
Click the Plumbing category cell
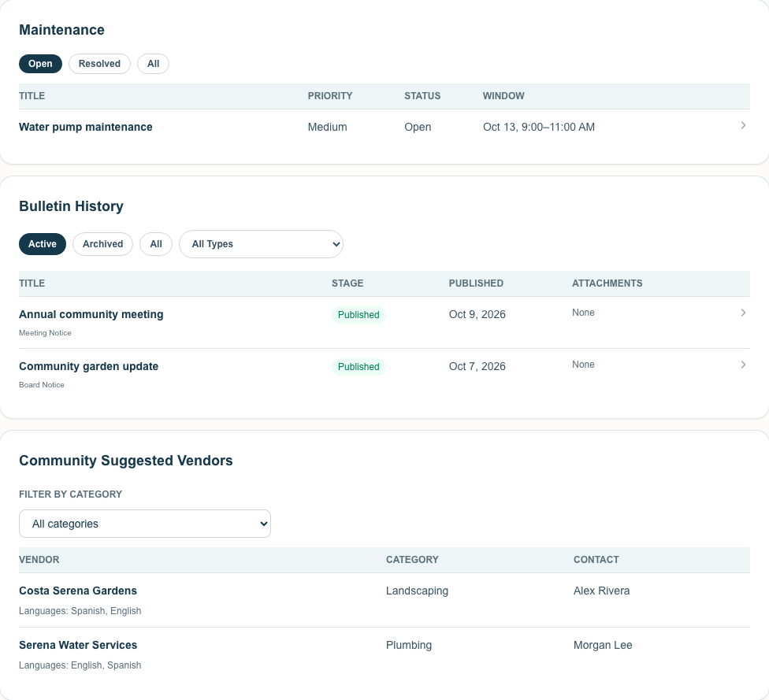point(408,645)
